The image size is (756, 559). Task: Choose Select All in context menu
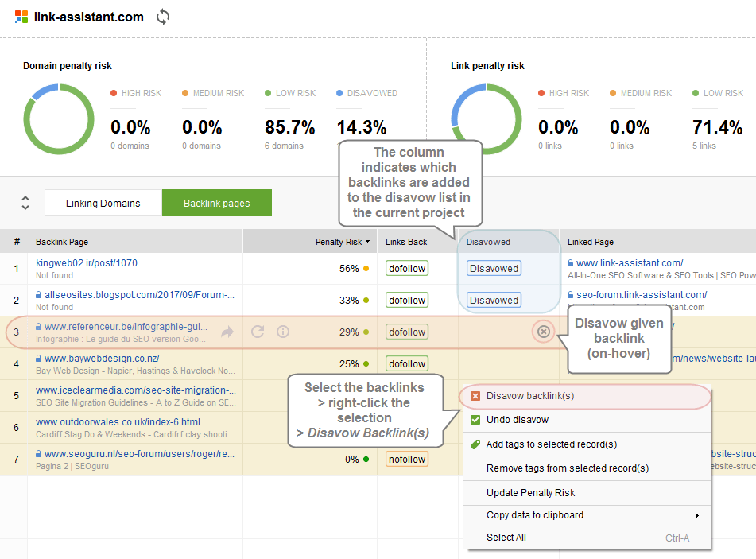pos(585,538)
